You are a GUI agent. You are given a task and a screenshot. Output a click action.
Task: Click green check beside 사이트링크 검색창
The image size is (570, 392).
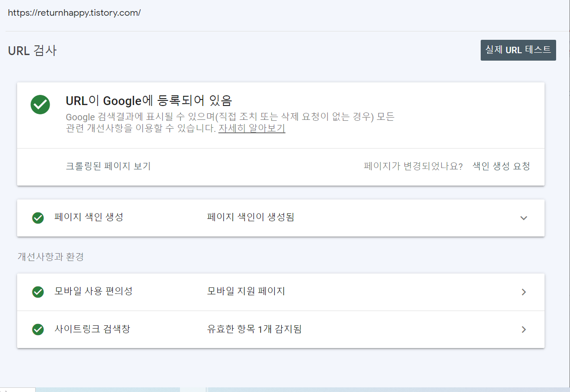tap(38, 330)
